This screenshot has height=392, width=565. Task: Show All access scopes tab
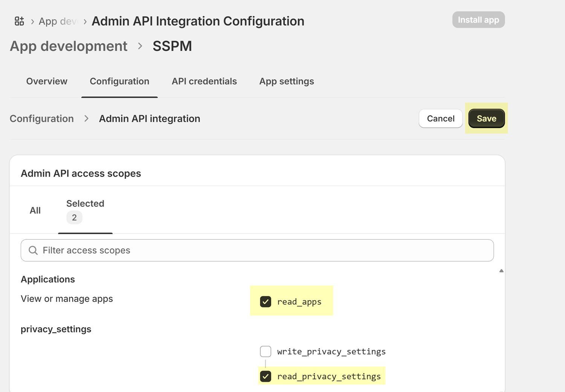35,210
